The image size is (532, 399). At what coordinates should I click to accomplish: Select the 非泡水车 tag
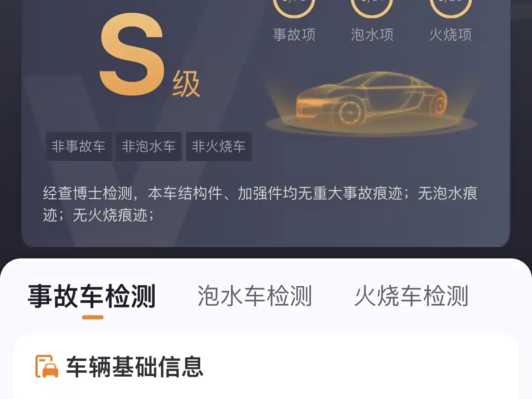pyautogui.click(x=149, y=146)
